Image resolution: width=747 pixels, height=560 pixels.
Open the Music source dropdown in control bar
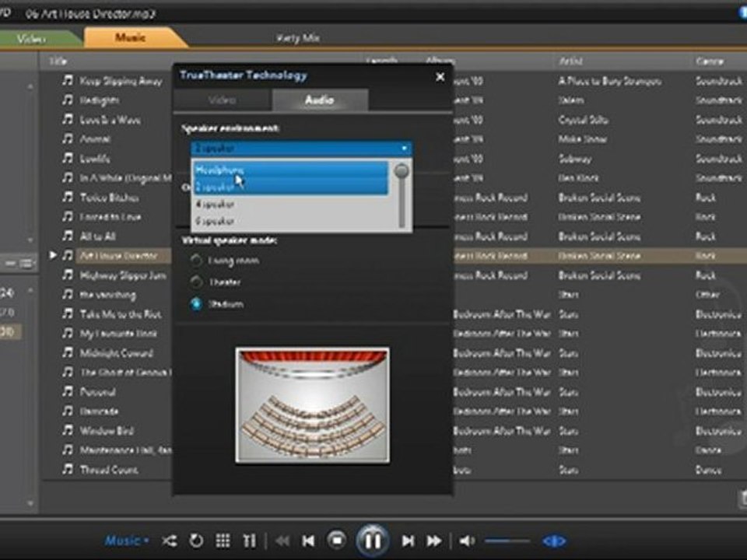click(x=128, y=541)
